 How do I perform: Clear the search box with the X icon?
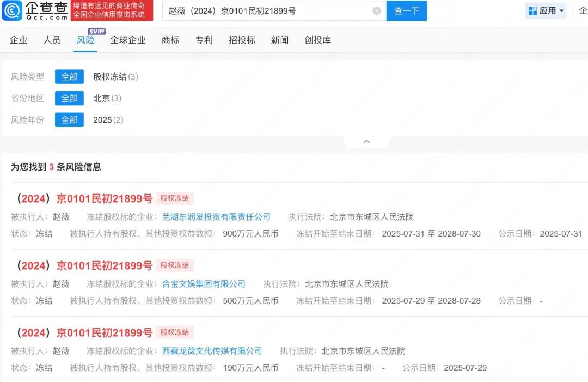[x=377, y=11]
